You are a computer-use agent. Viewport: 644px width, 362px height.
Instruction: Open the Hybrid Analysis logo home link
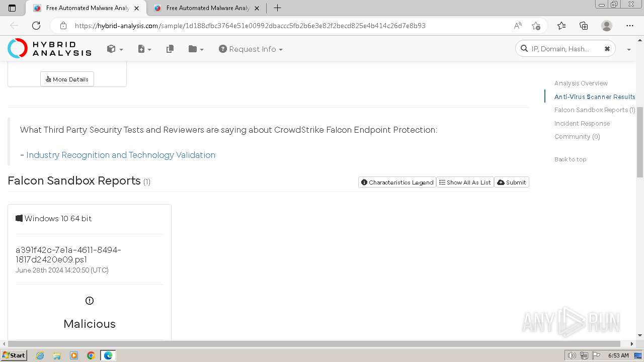[49, 49]
